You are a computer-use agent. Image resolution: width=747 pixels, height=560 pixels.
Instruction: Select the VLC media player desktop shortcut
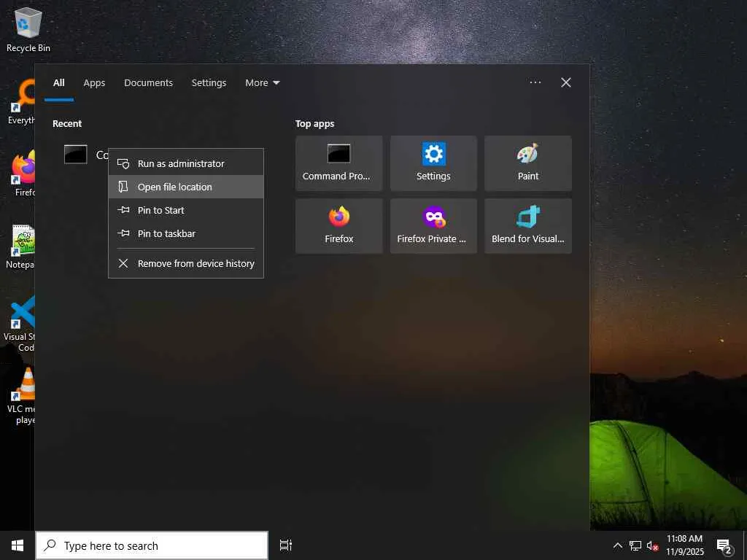[x=22, y=396]
